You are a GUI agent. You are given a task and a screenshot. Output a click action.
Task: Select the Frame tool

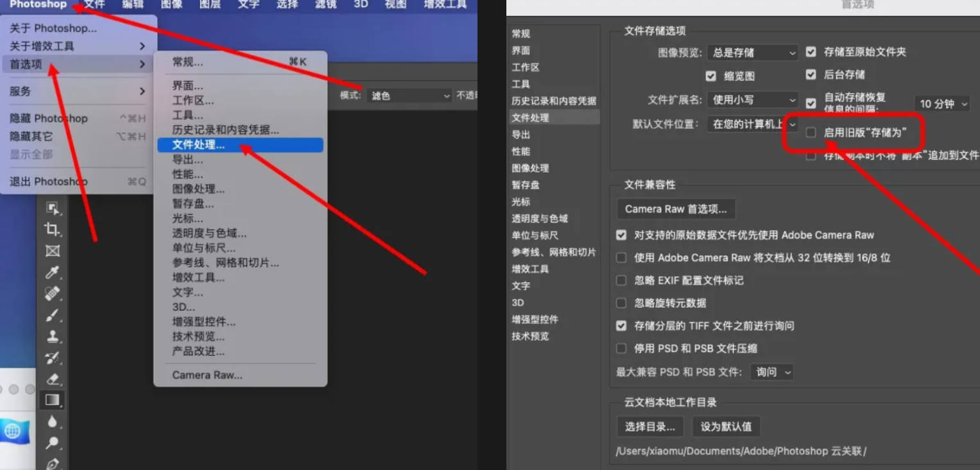(x=53, y=251)
